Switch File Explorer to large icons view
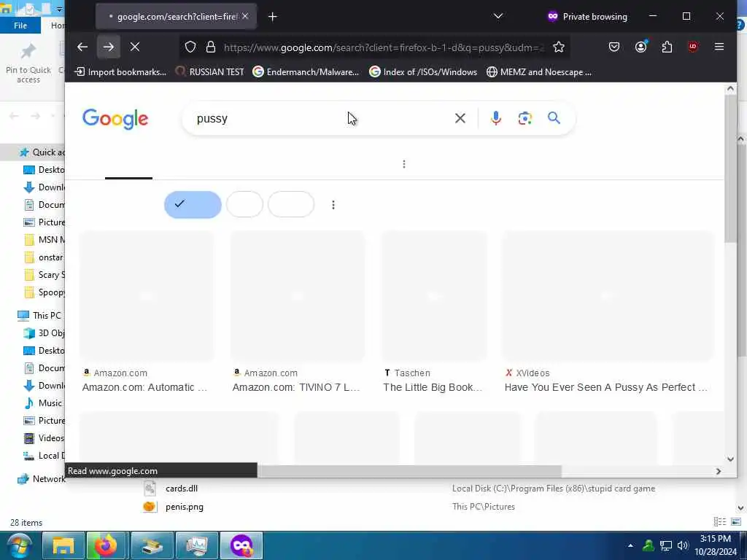747x560 pixels. (x=736, y=522)
